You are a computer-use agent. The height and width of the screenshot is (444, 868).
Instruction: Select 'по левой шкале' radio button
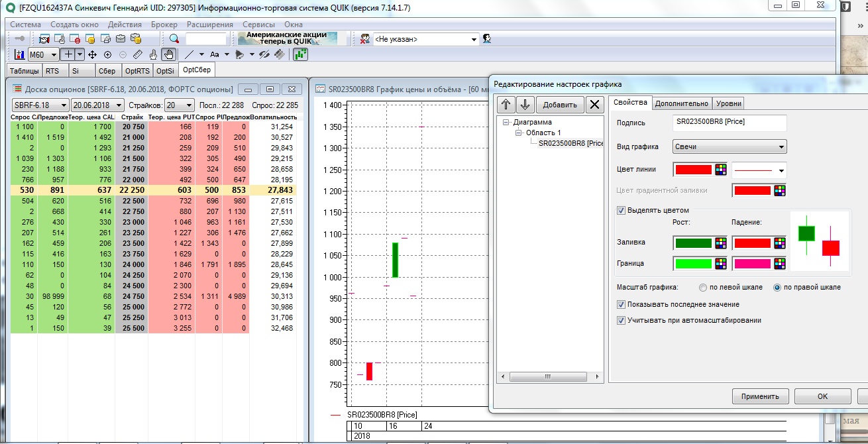(703, 287)
